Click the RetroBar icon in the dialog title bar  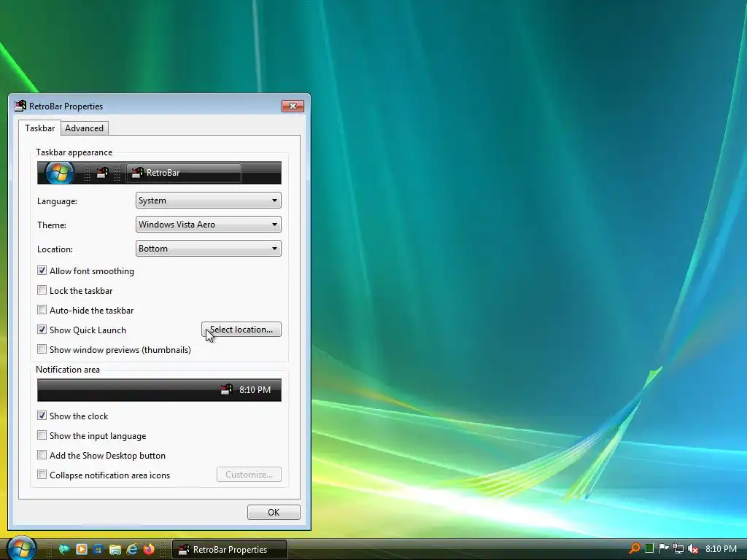20,106
